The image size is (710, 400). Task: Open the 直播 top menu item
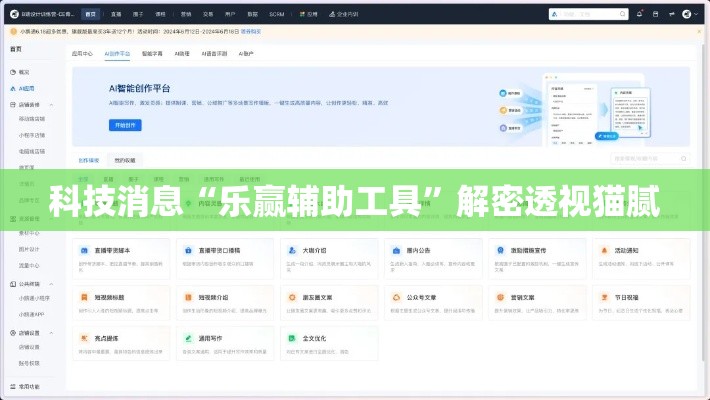tap(116, 14)
